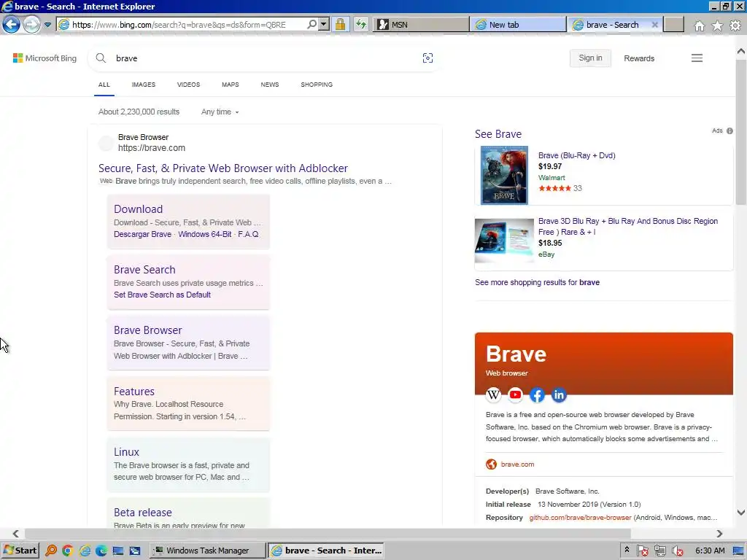The image size is (747, 560).
Task: Open the brave.com link in knowledge panel
Action: (x=517, y=464)
